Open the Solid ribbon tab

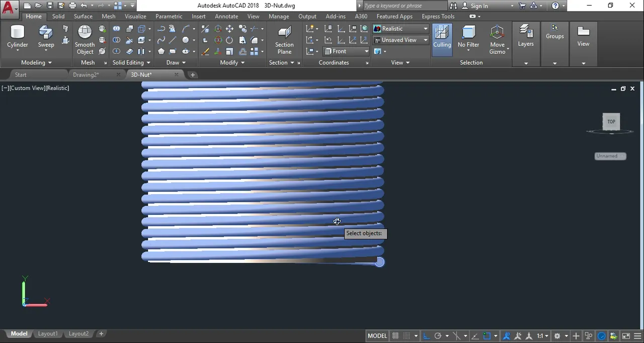tap(58, 16)
